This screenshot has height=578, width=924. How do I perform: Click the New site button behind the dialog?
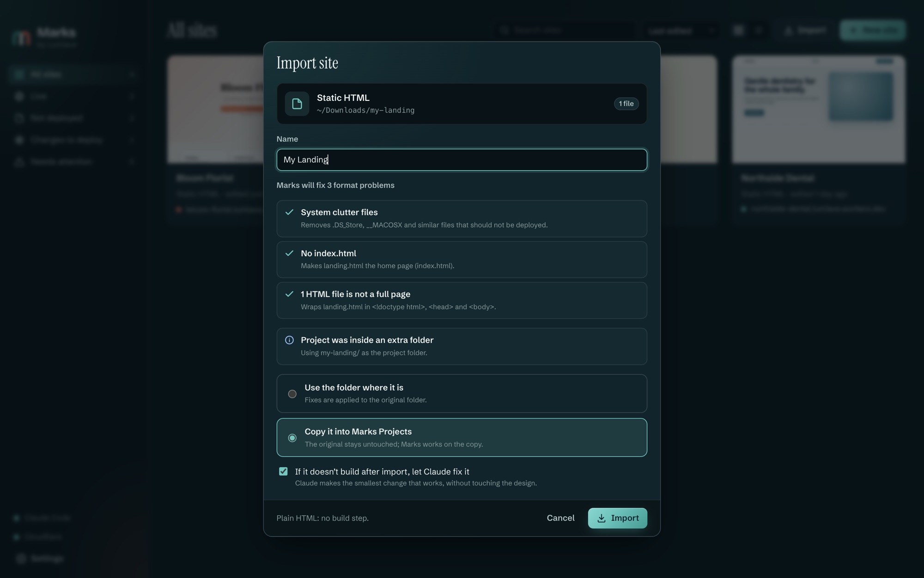point(872,30)
